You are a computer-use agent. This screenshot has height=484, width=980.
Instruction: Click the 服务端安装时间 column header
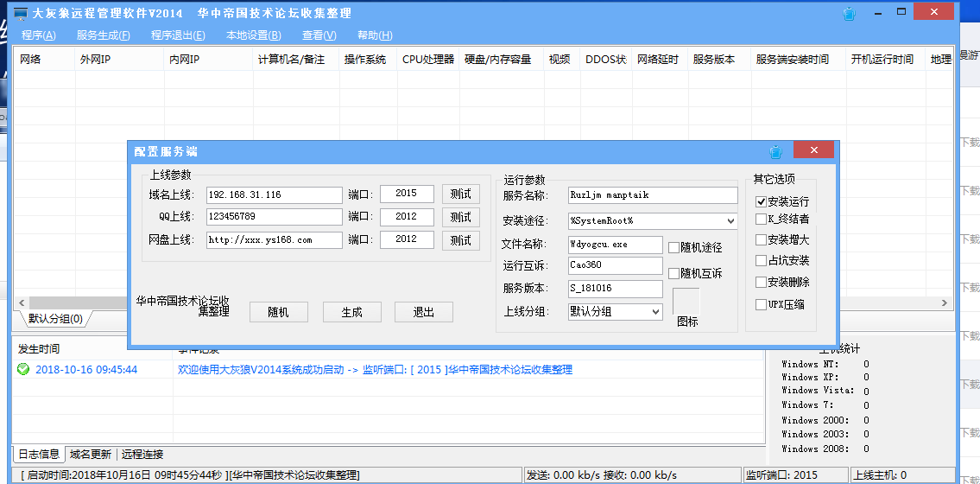coord(798,60)
